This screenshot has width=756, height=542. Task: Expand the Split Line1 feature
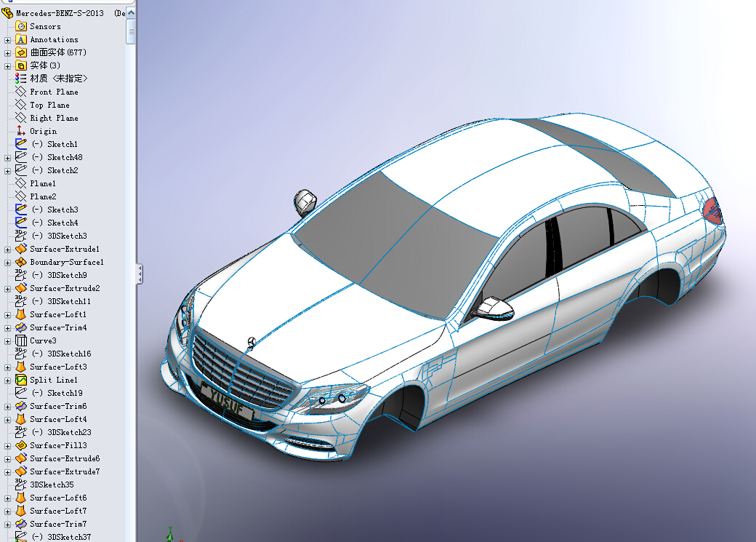click(8, 380)
